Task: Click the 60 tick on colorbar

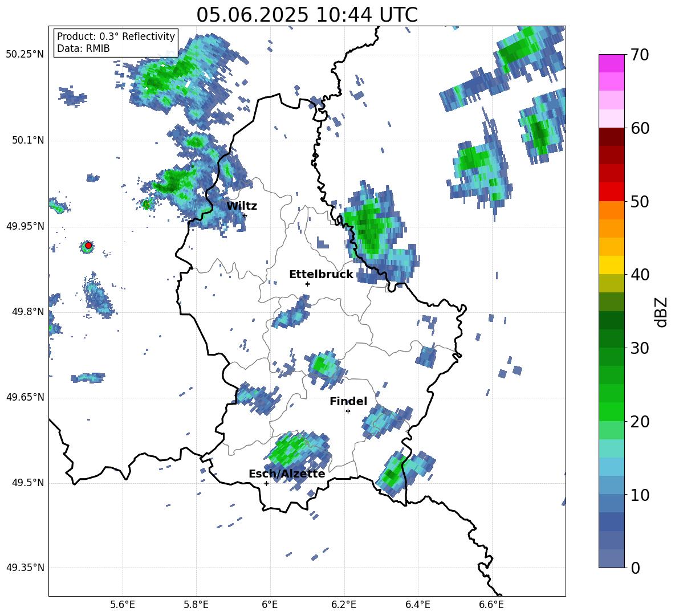Action: coord(640,128)
